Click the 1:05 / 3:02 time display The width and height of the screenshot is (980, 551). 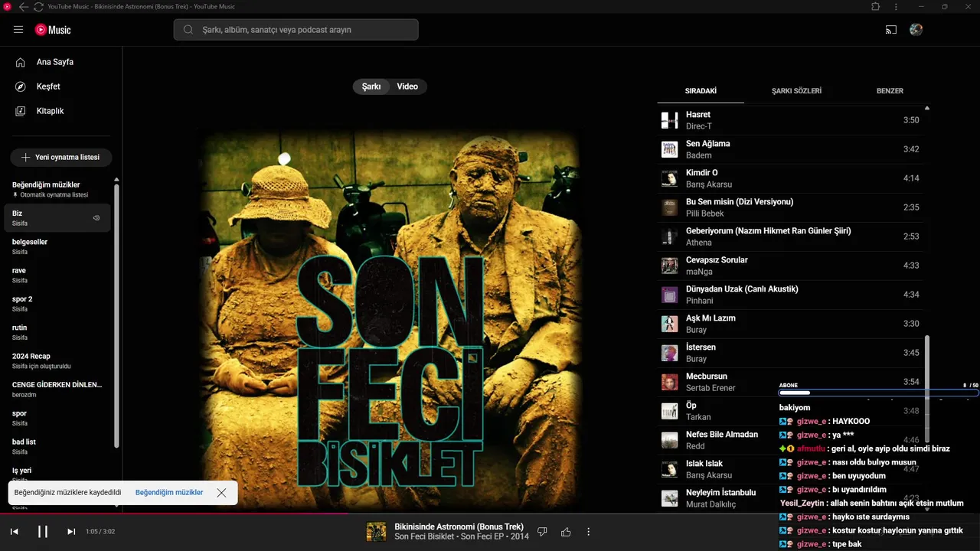pyautogui.click(x=100, y=532)
